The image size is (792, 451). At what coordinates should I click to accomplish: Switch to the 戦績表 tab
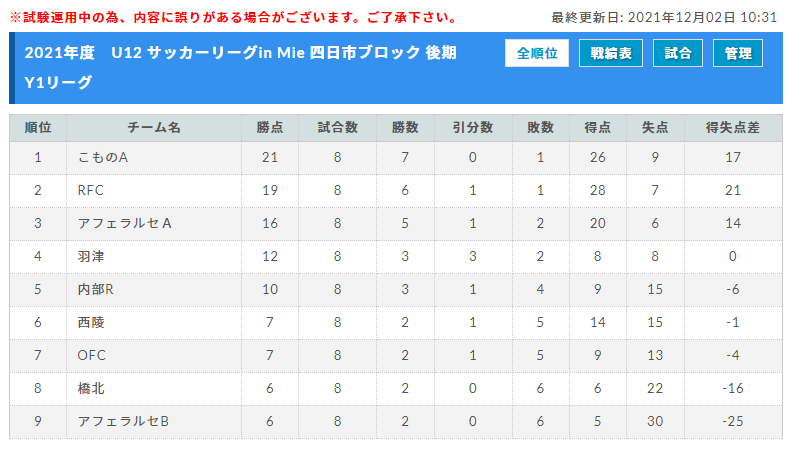tap(611, 53)
